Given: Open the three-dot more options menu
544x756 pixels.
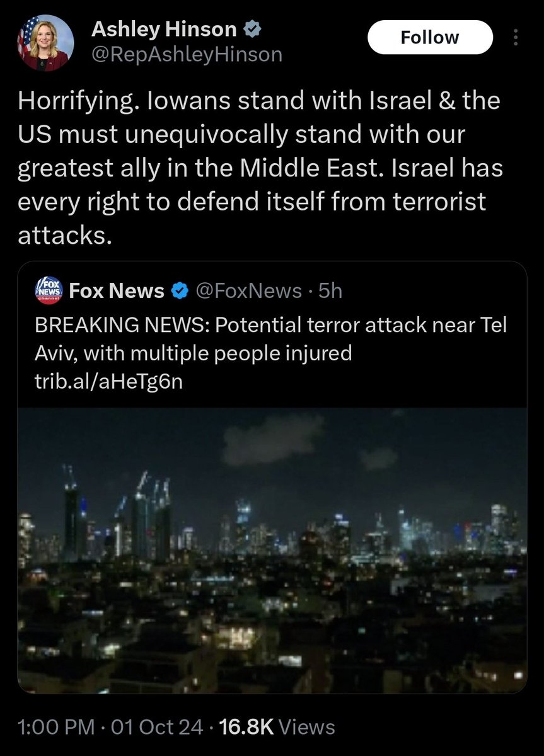Looking at the screenshot, I should tap(515, 39).
